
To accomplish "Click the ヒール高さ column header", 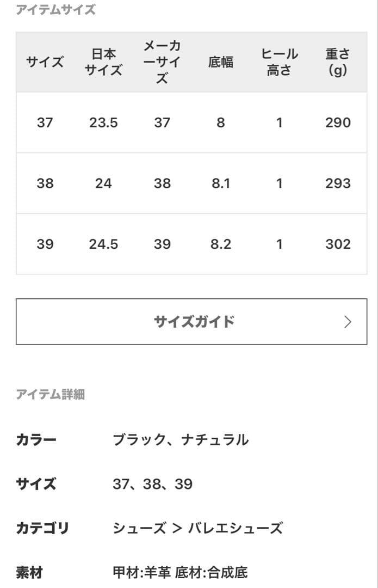I will click(279, 62).
